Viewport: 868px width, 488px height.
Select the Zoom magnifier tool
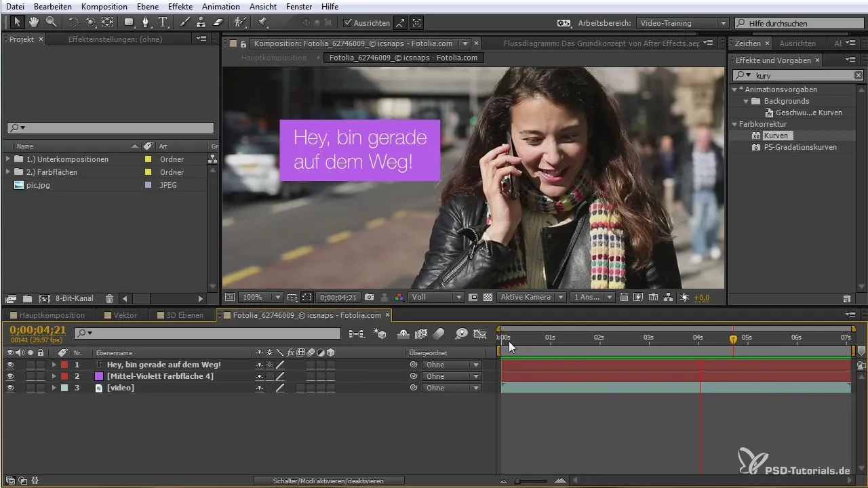coord(51,22)
